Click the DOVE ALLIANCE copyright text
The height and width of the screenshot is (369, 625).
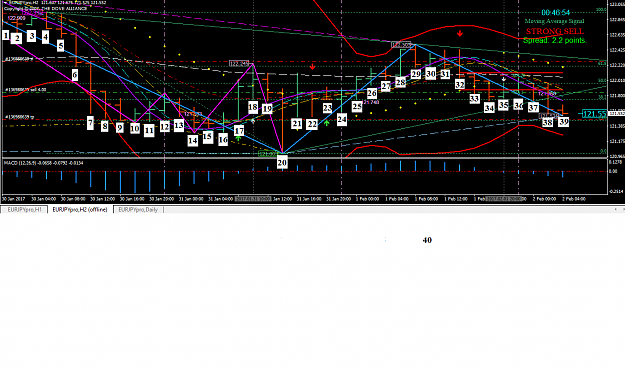coord(45,8)
